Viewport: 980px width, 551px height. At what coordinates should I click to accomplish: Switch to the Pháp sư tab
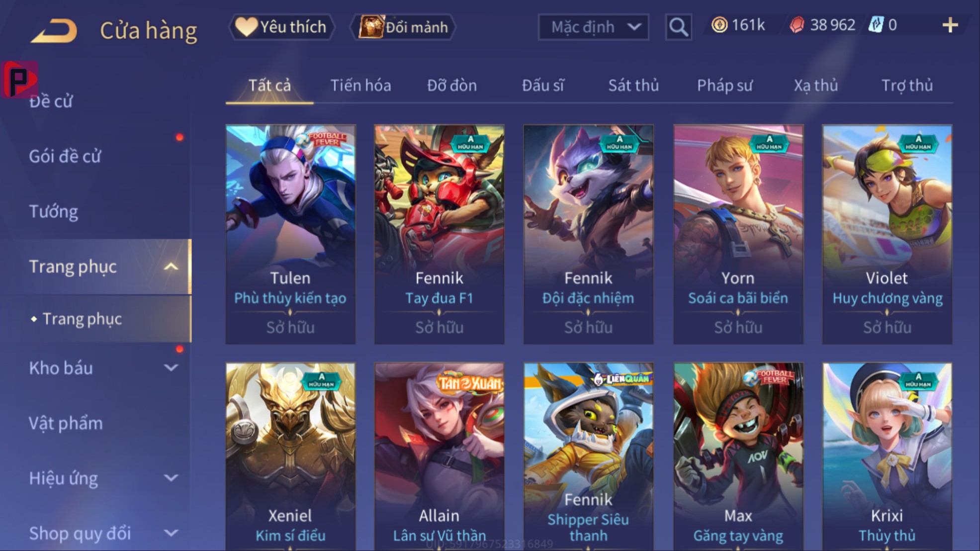tap(724, 86)
